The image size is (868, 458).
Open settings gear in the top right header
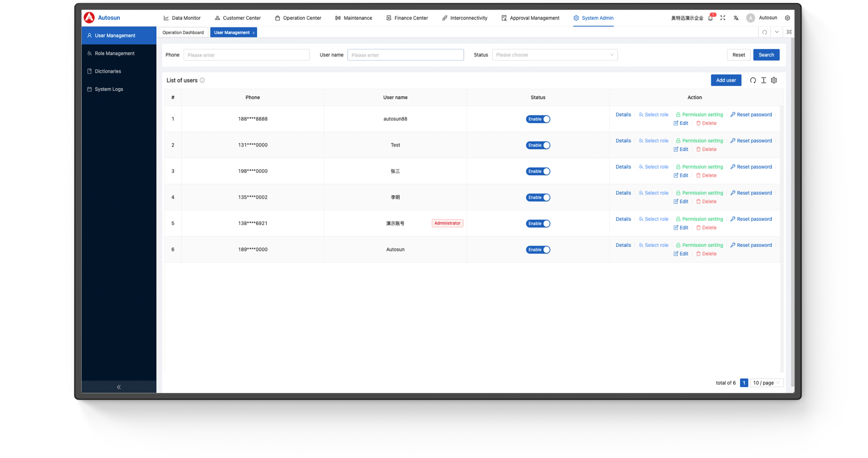[x=787, y=18]
